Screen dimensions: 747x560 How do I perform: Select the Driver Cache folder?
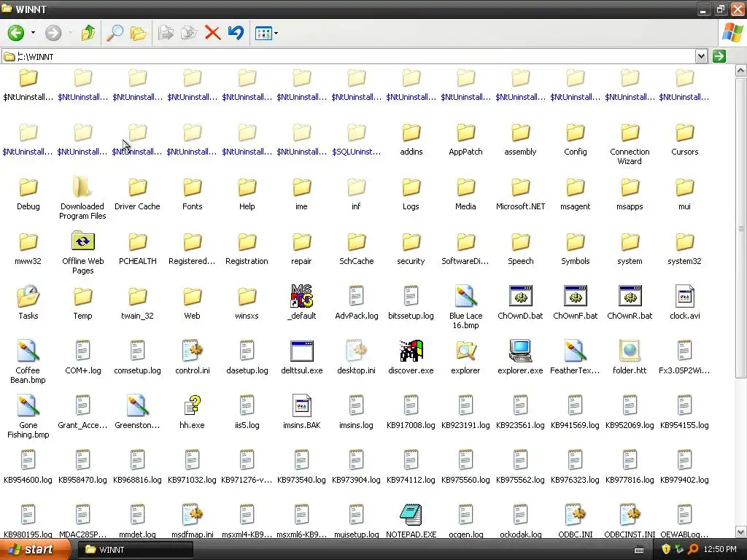tap(137, 194)
